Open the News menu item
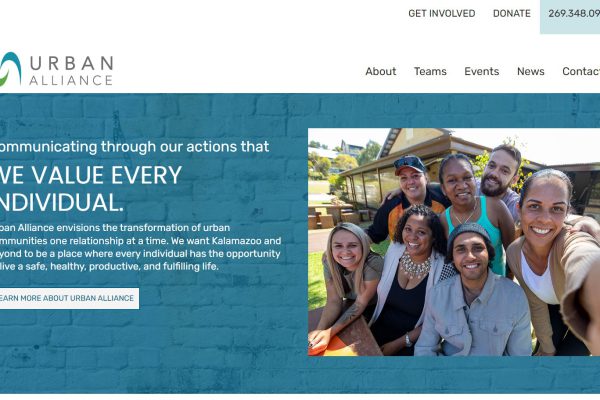The width and height of the screenshot is (600, 400). [x=530, y=71]
